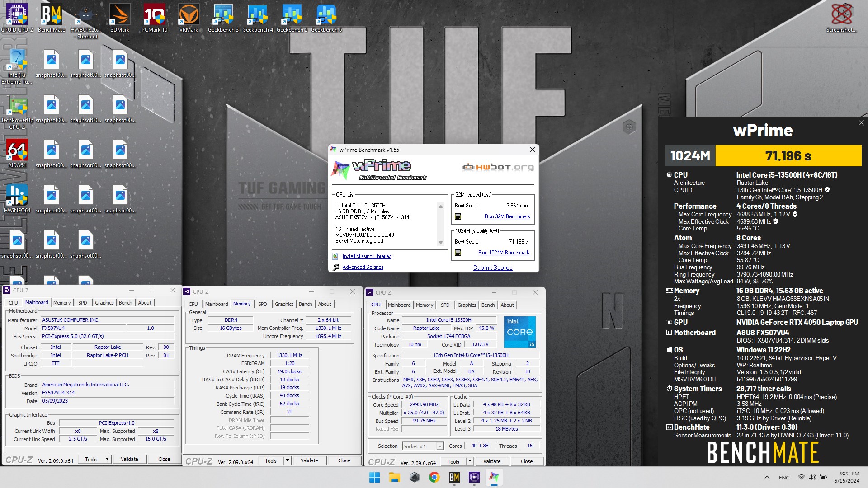Viewport: 868px width, 488px height.
Task: Open the VRMark desktop icon
Action: 189,18
